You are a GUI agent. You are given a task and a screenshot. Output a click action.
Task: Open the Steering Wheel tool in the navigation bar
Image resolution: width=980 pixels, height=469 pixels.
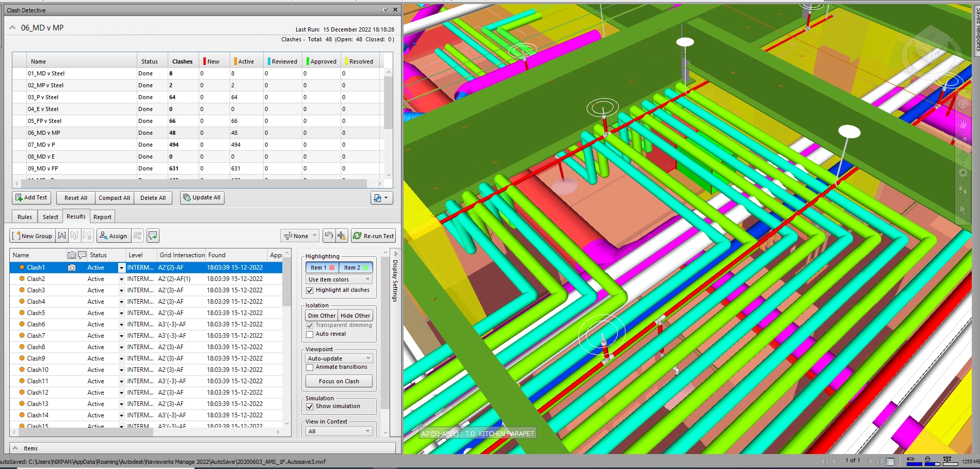(x=963, y=104)
